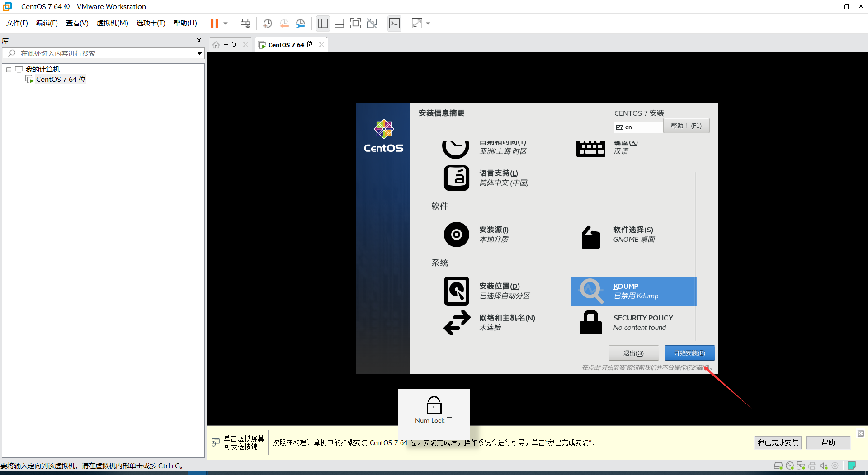868x475 pixels.
Task: Enter full screen mode
Action: click(x=356, y=24)
